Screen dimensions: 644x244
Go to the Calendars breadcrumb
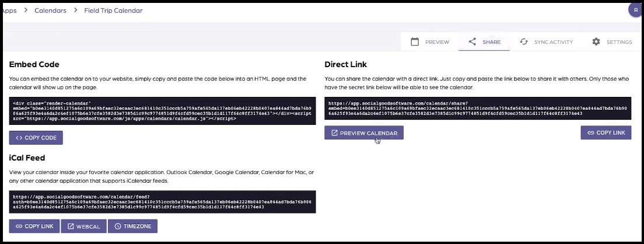point(50,11)
